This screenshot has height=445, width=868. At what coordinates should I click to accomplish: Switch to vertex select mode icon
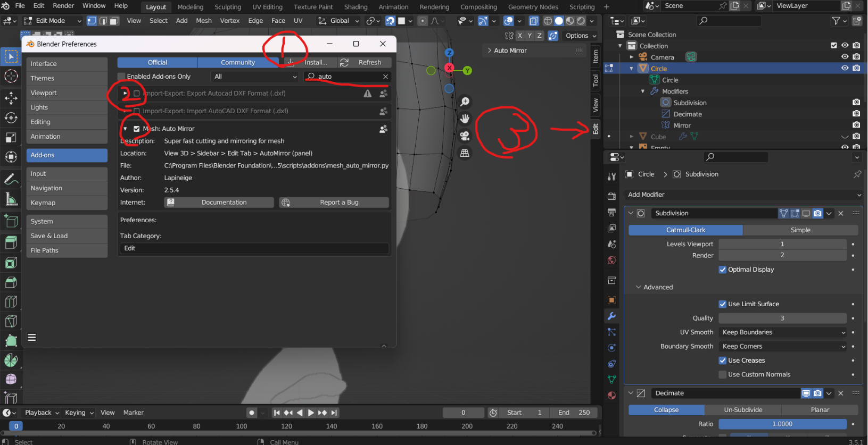coord(92,21)
